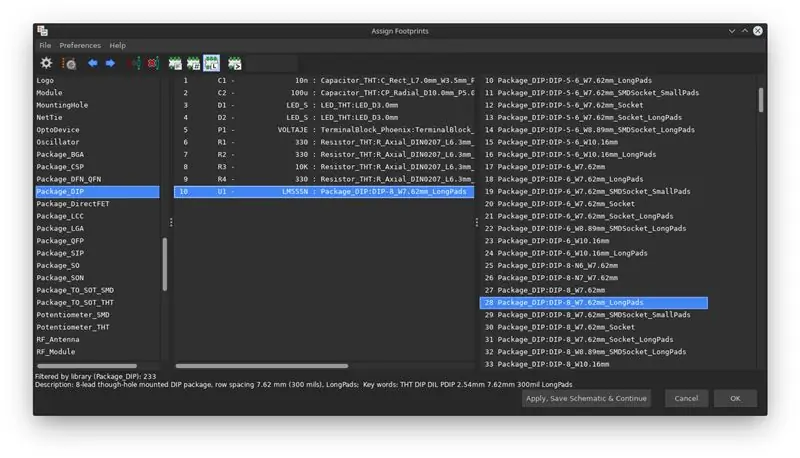This screenshot has width=800, height=458.
Task: Select symbol row P1 VOLTAJE terminal block
Action: (x=324, y=130)
